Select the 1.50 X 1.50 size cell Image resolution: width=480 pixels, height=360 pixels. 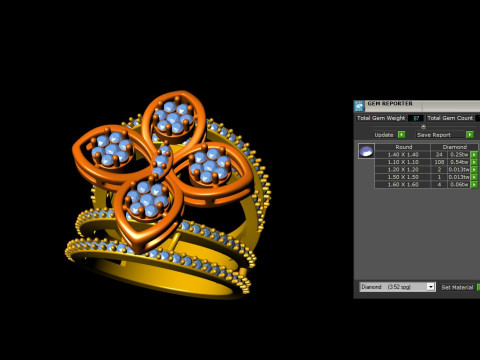pos(403,177)
